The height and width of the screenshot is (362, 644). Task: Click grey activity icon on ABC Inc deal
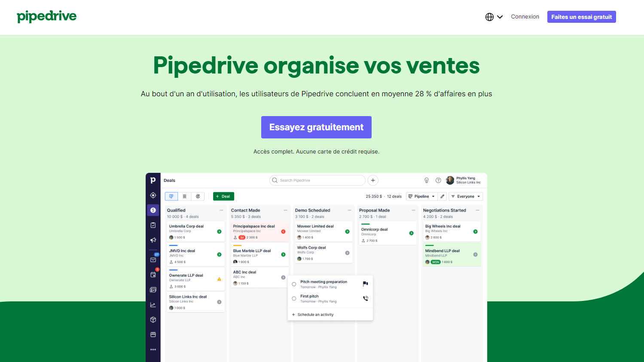point(283,277)
